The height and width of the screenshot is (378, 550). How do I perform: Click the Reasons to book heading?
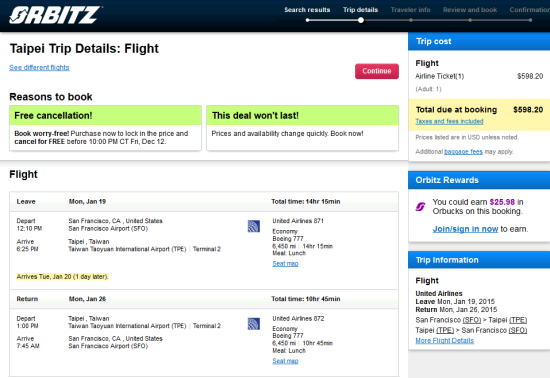coord(51,97)
